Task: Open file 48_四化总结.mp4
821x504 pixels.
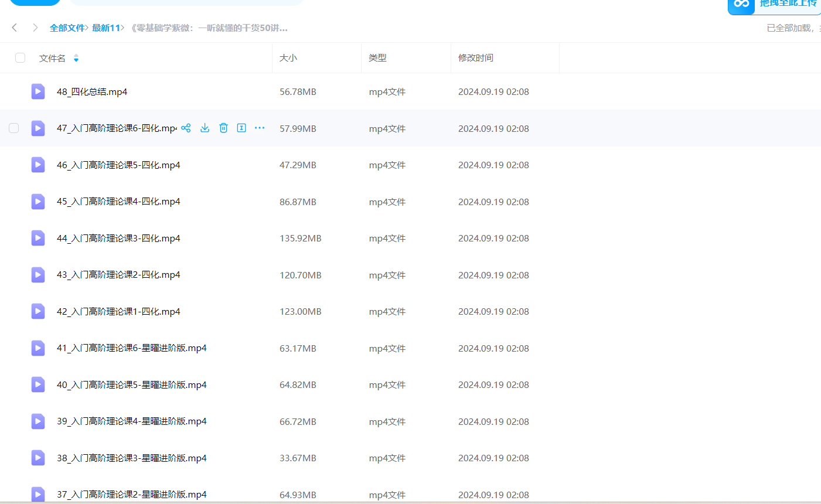Action: tap(92, 91)
